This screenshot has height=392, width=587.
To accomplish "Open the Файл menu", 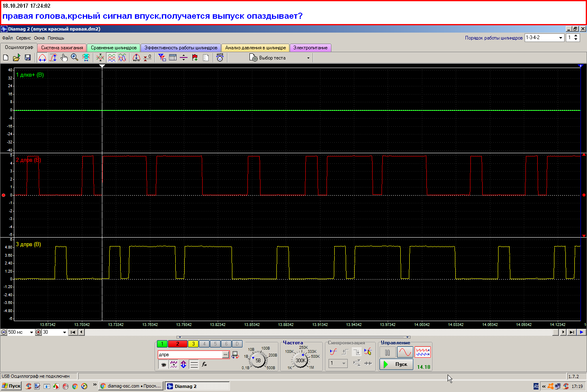I will pyautogui.click(x=7, y=38).
